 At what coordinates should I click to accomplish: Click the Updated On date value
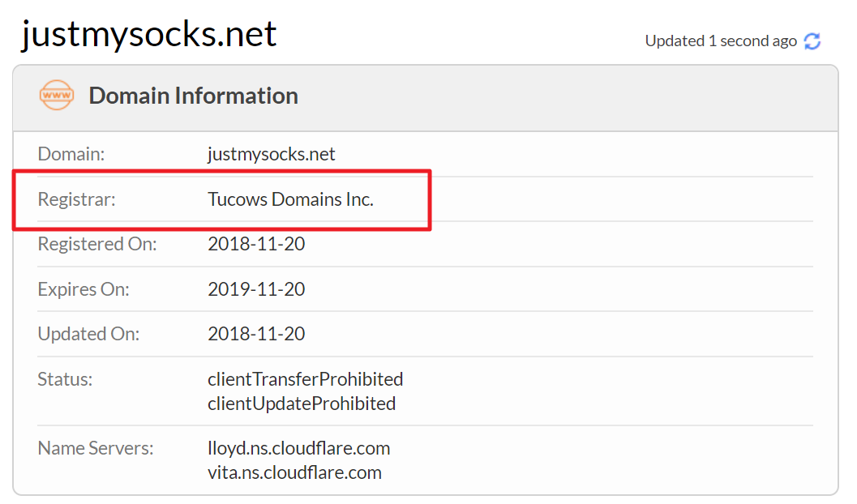pos(256,334)
